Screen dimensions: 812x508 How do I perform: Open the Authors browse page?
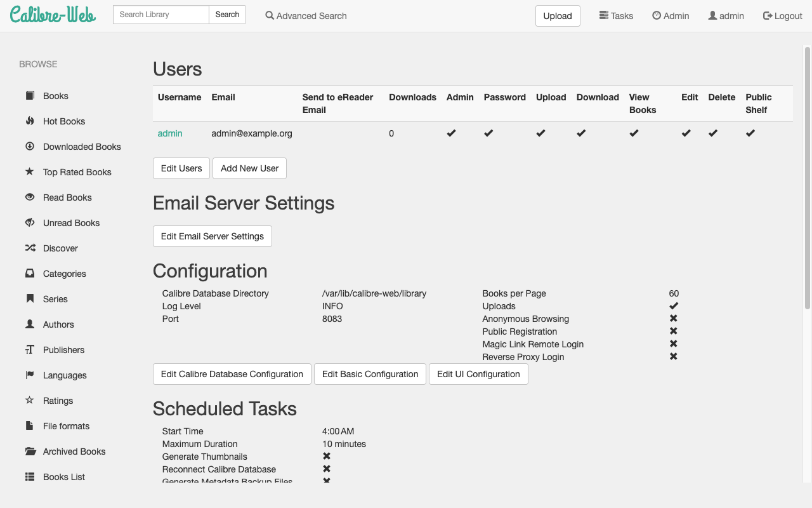[58, 324]
